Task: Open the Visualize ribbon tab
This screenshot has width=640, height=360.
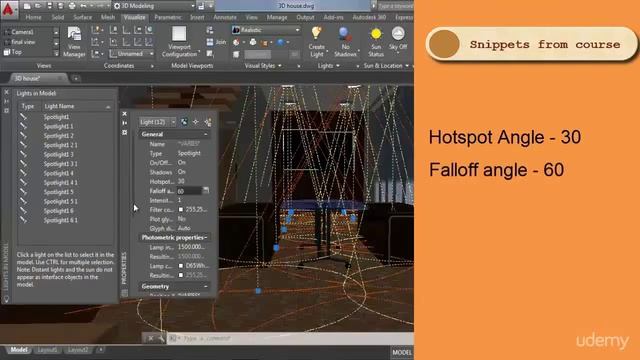Action: pos(134,18)
